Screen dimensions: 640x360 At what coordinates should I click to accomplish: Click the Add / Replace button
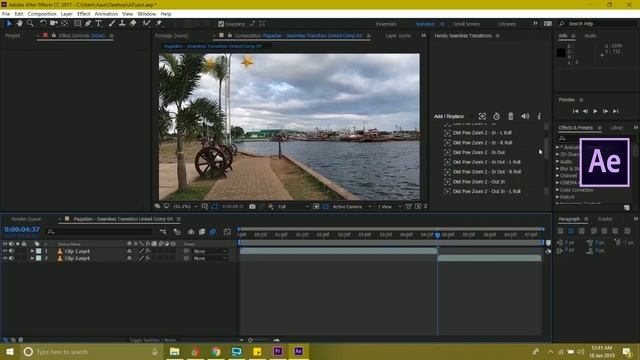449,116
